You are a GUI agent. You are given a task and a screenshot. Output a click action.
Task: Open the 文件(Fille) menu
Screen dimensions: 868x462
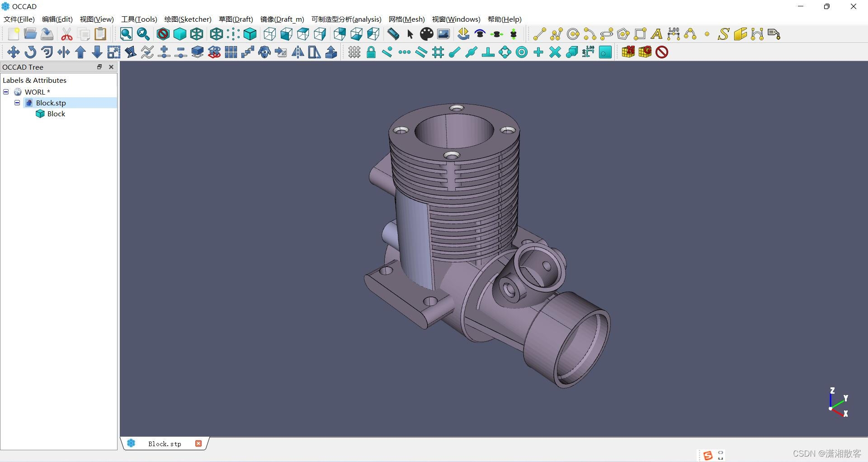pos(19,19)
